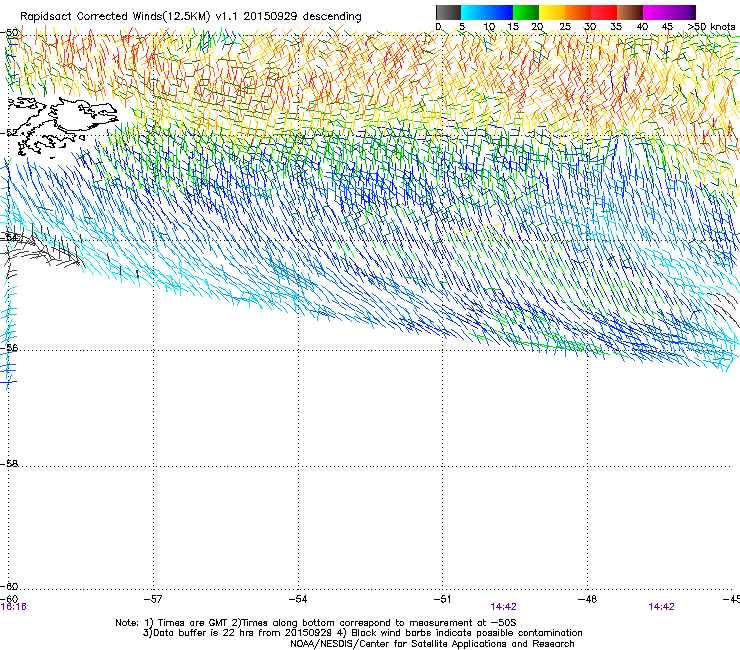The width and height of the screenshot is (740, 650).
Task: Click the purple 16:16 time label
Action: (x=13, y=607)
